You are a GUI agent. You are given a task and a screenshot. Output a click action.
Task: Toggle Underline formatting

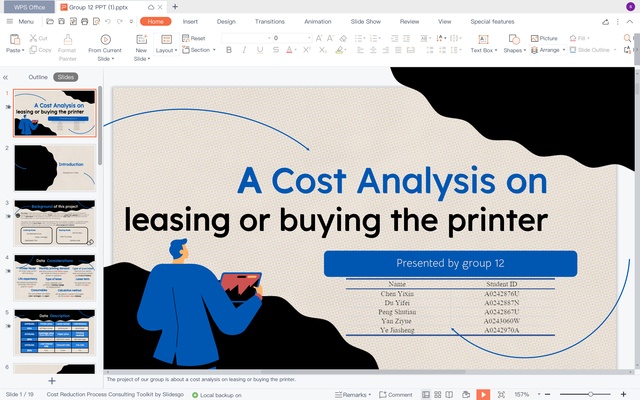[x=260, y=50]
